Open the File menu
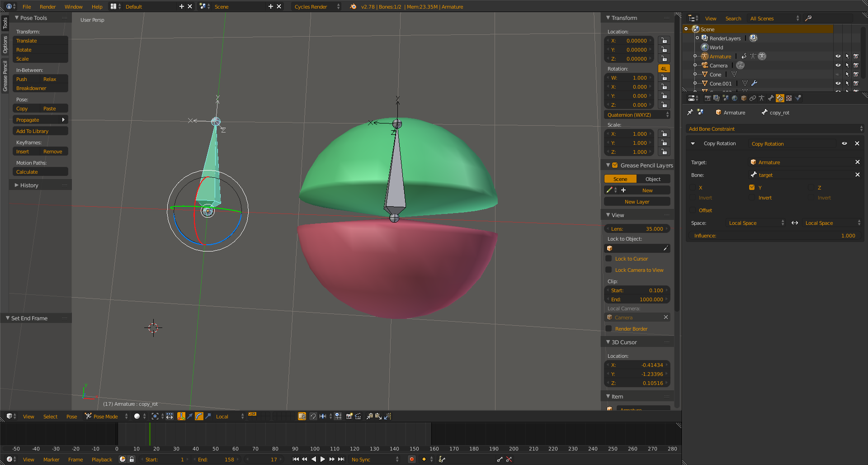 point(27,6)
